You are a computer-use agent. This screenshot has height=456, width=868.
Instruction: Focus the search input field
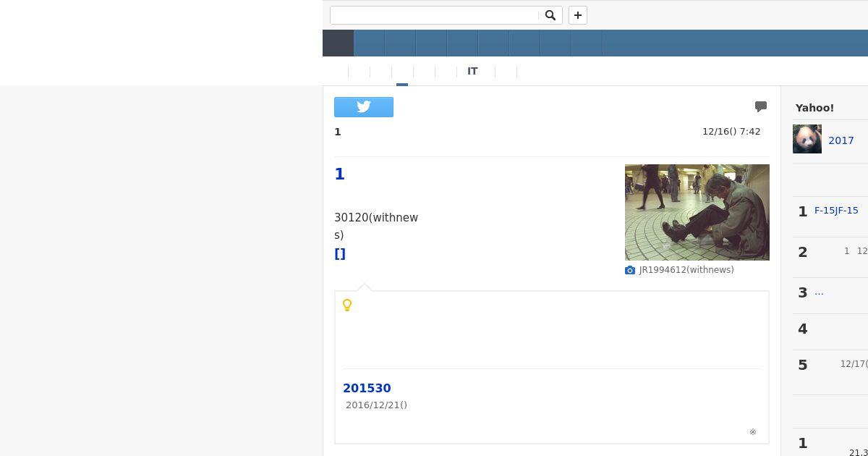point(434,15)
